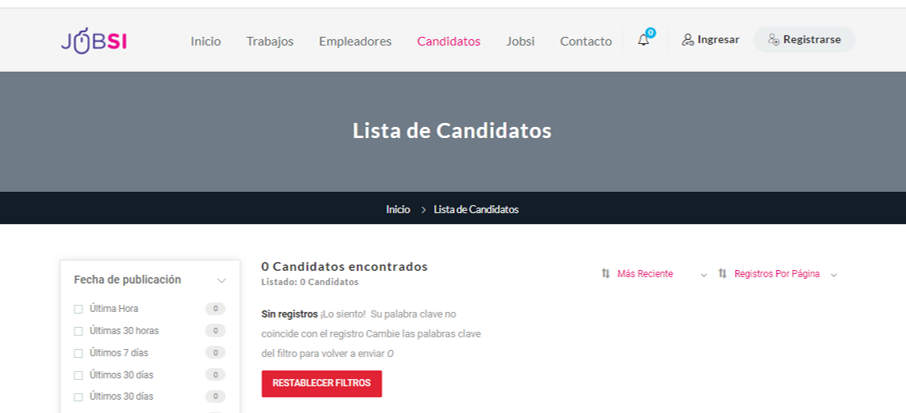Open the Empleadores menu item
The image size is (906, 413).
coord(355,42)
